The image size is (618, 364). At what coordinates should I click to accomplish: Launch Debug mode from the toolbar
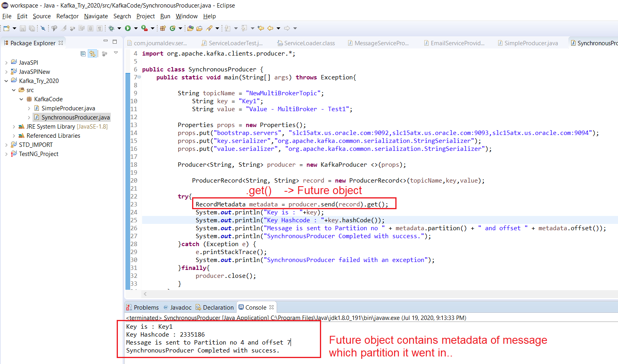[x=111, y=28]
